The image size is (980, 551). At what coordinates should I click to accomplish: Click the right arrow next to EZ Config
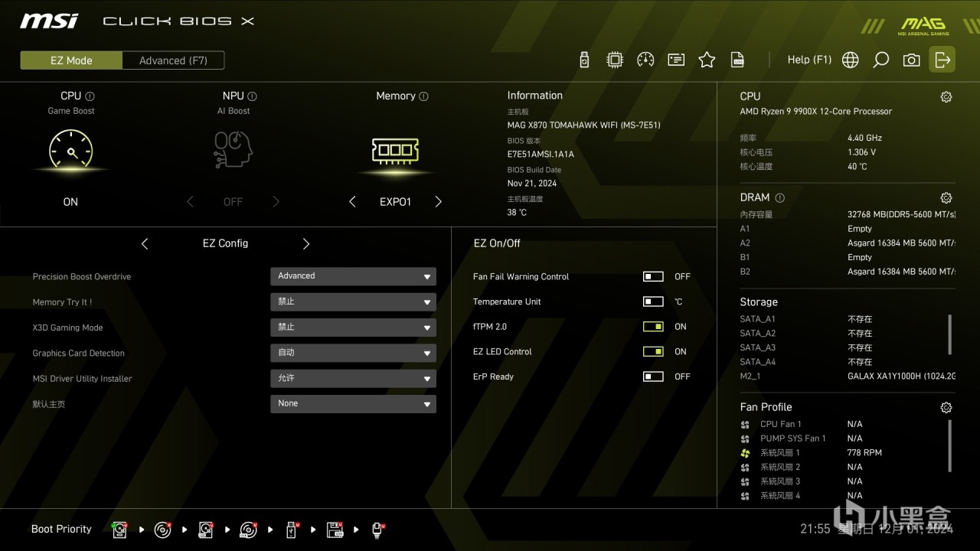(x=306, y=243)
